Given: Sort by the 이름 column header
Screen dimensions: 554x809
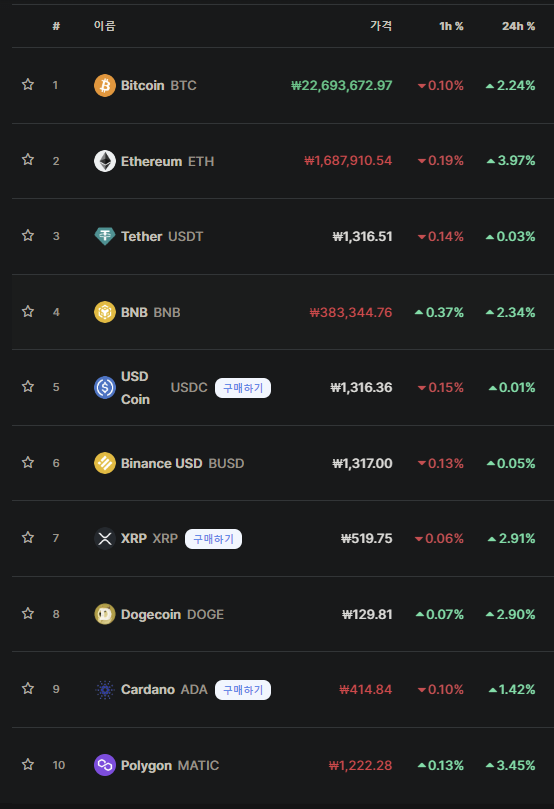Looking at the screenshot, I should coord(105,26).
